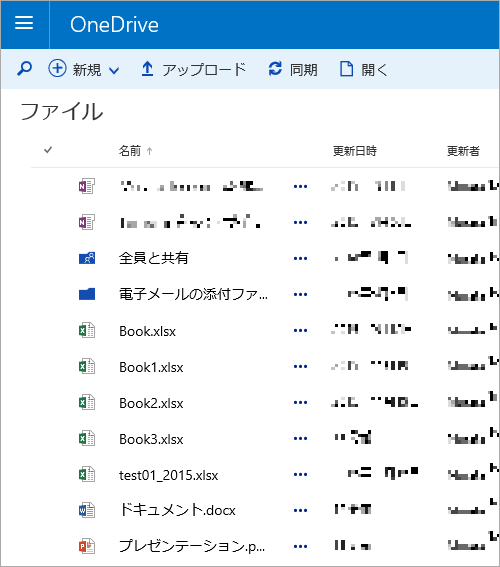Click the アップロード label
The image size is (500, 567).
204,69
